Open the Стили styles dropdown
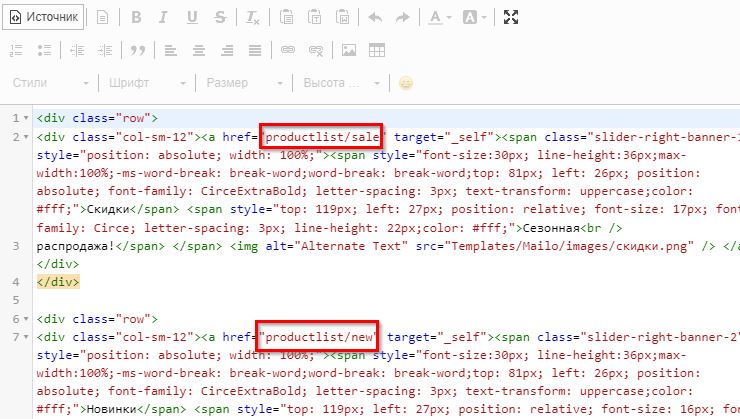Screen dimensions: 740x419 [x=51, y=83]
